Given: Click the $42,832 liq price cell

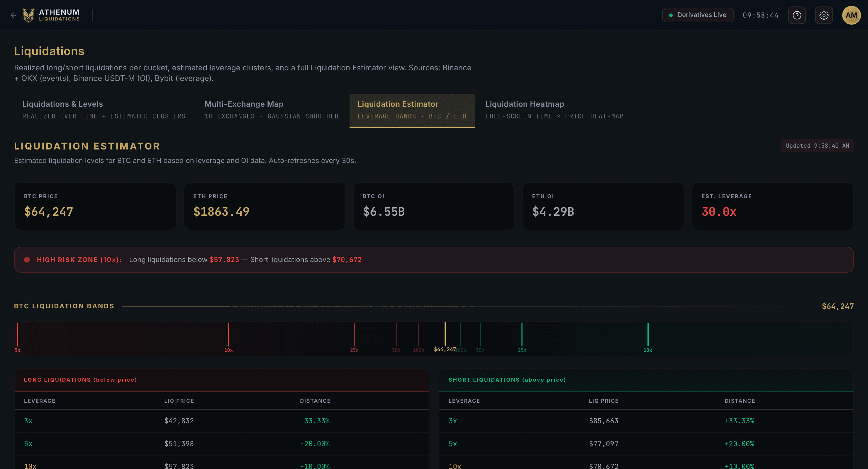Looking at the screenshot, I should click(179, 421).
